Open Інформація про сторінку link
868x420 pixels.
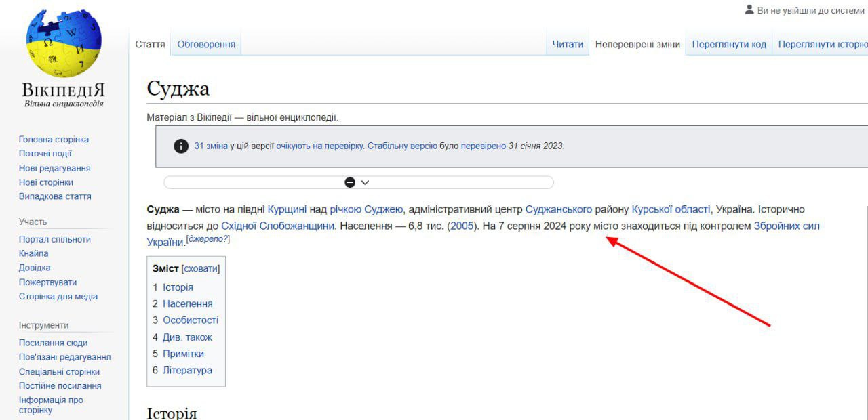click(x=51, y=404)
